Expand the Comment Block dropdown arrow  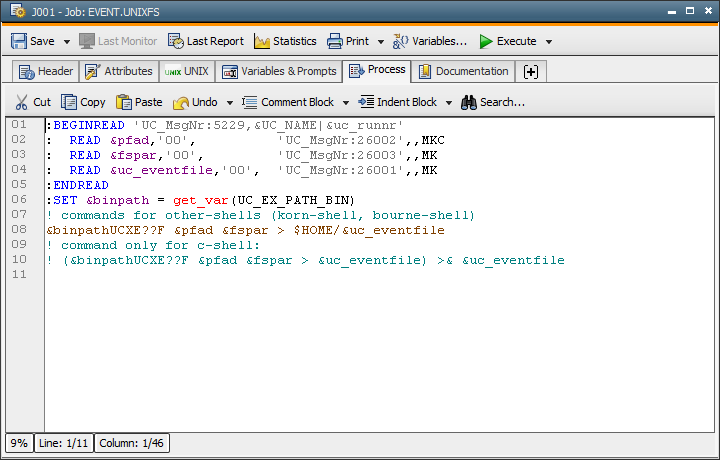coord(346,103)
